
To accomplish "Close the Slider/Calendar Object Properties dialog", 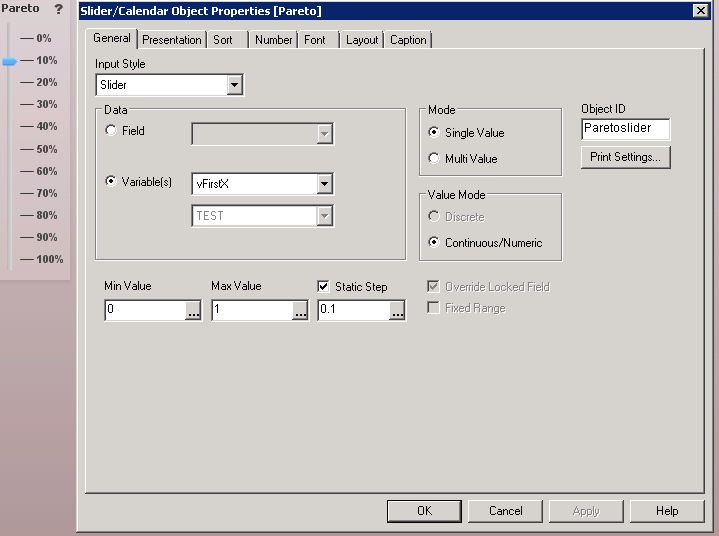I will [x=701, y=10].
